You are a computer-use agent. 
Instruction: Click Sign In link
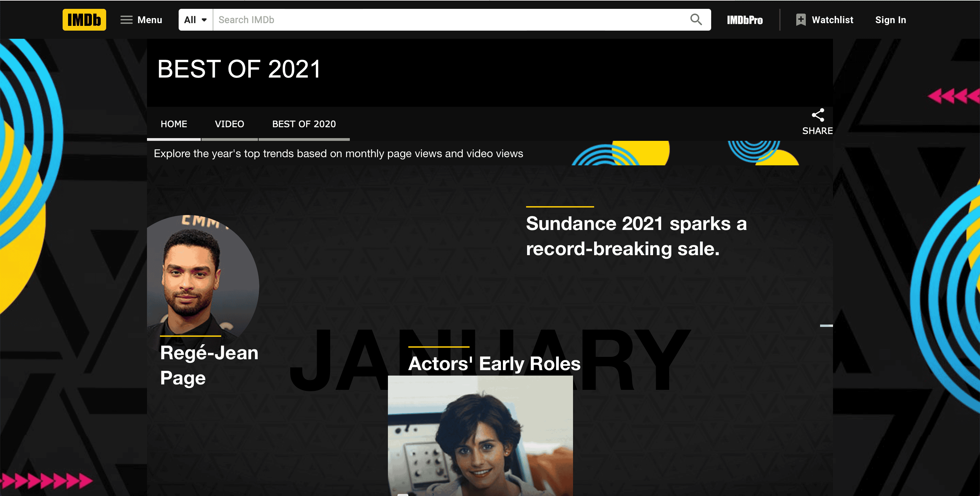[x=890, y=20]
